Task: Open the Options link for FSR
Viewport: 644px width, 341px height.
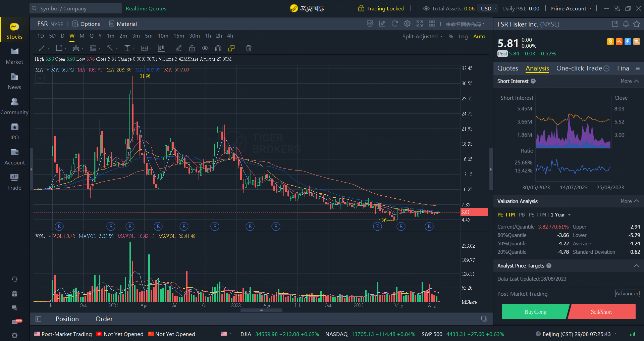Action: coord(86,24)
